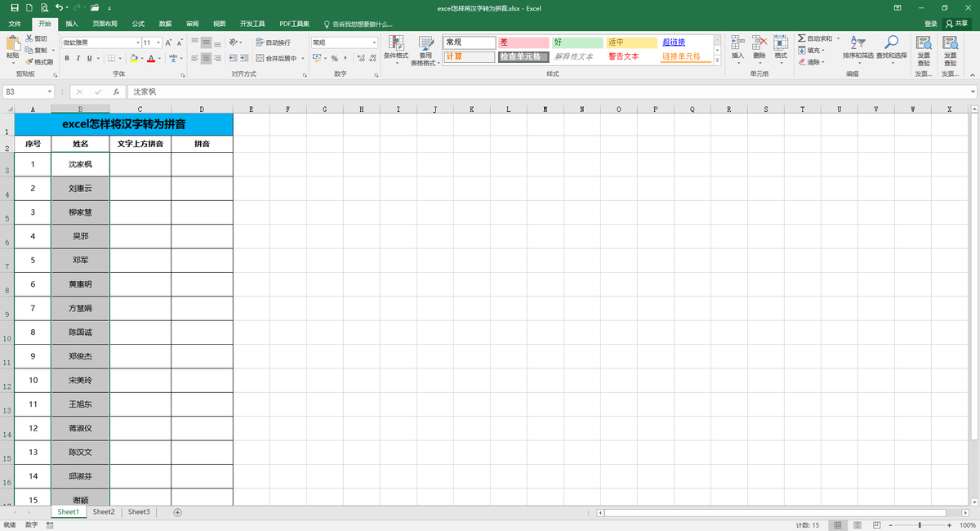The height and width of the screenshot is (531, 980).
Task: Toggle align text right
Action: coord(217,58)
